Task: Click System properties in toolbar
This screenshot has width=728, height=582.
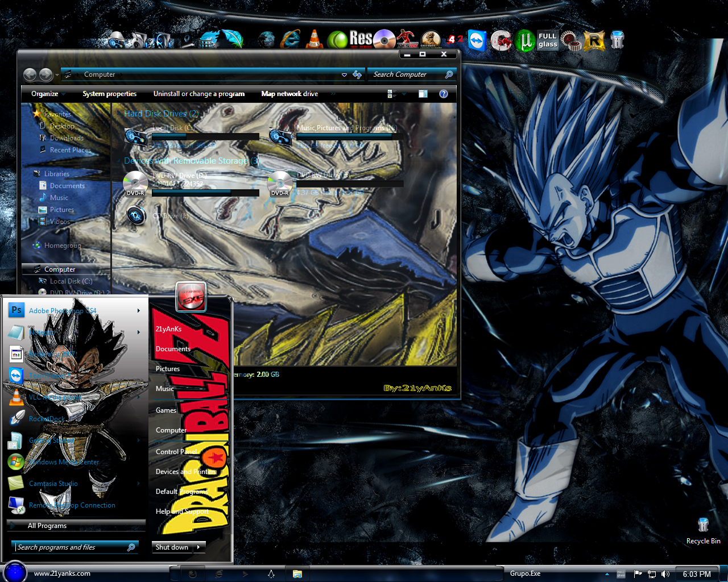Action: coord(110,94)
